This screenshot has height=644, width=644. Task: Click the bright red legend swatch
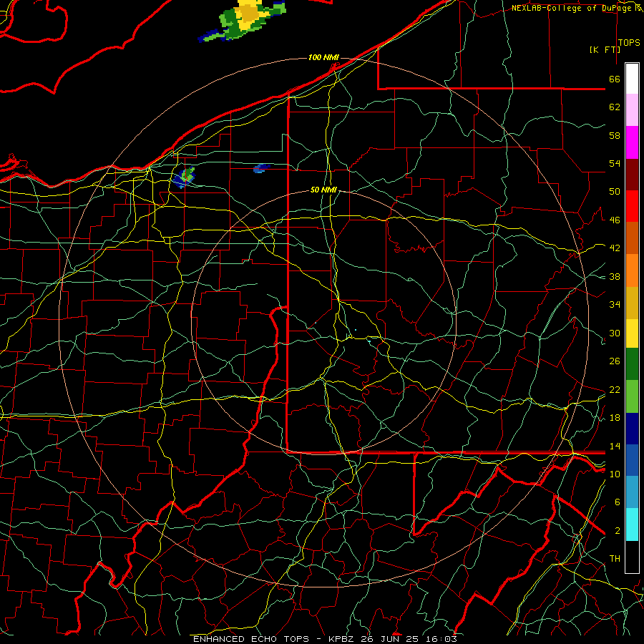(632, 206)
